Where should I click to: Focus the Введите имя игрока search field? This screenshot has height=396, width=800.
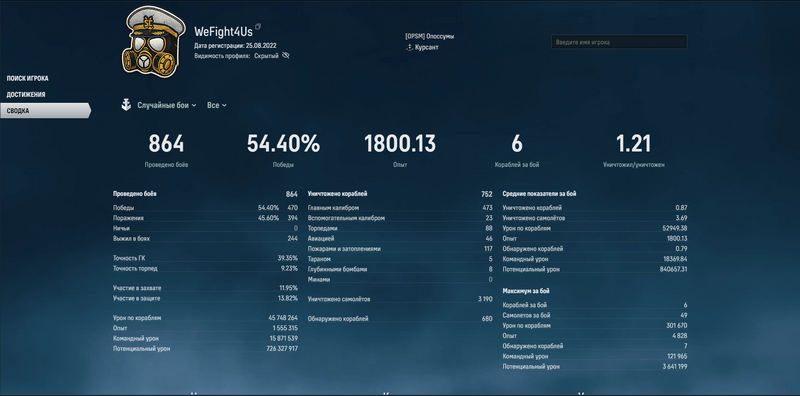(619, 42)
